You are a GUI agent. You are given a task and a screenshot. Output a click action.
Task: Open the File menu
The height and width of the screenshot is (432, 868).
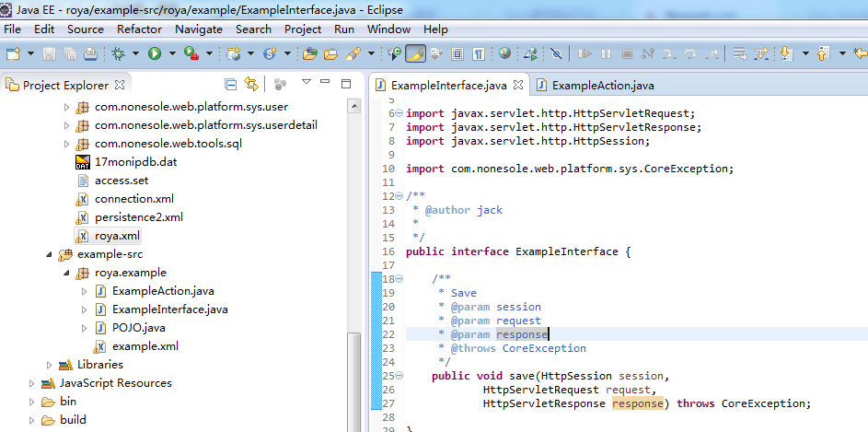pos(12,29)
